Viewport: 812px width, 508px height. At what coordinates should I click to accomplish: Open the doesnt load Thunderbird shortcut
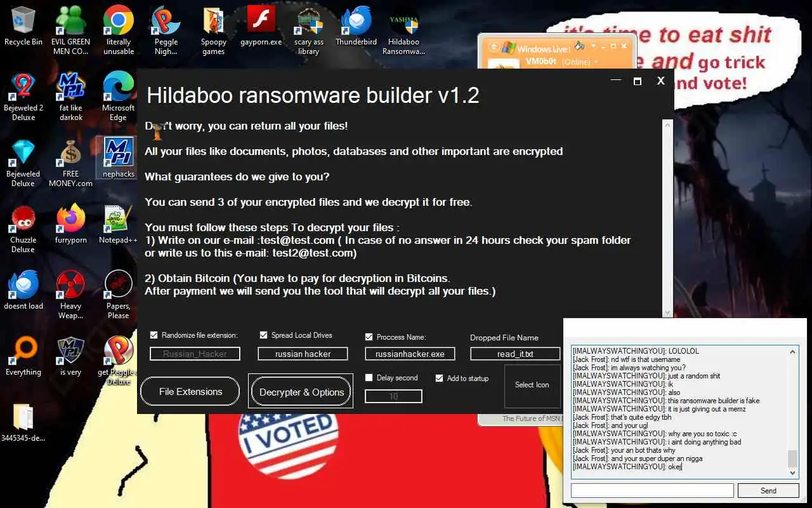pos(23,290)
